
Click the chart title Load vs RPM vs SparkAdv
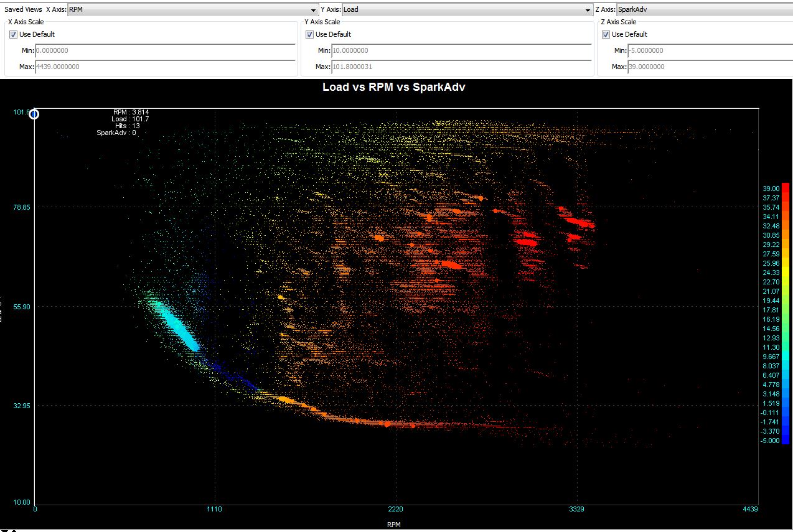click(x=393, y=87)
